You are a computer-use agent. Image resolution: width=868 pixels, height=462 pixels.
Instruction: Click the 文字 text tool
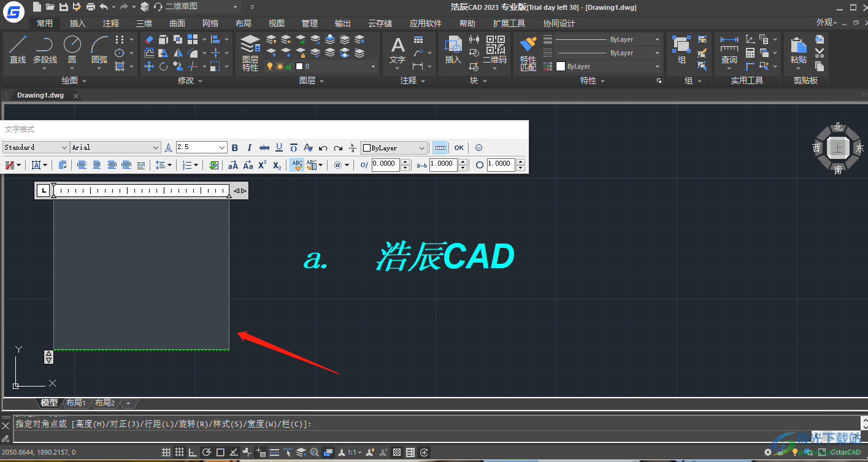click(398, 50)
